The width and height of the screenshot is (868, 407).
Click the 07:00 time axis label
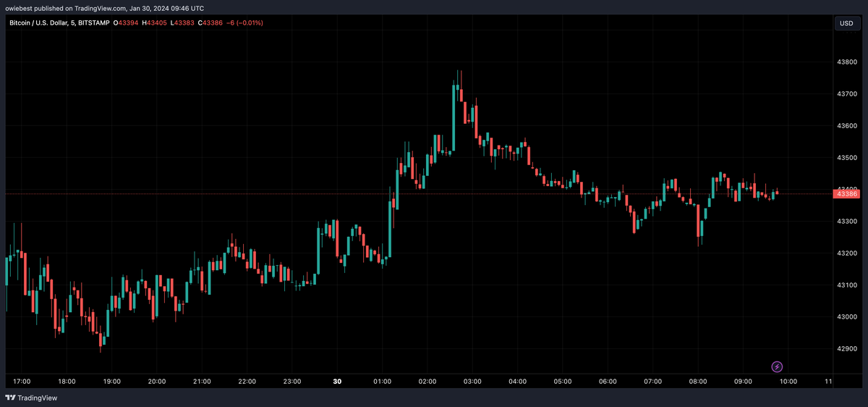tap(653, 381)
